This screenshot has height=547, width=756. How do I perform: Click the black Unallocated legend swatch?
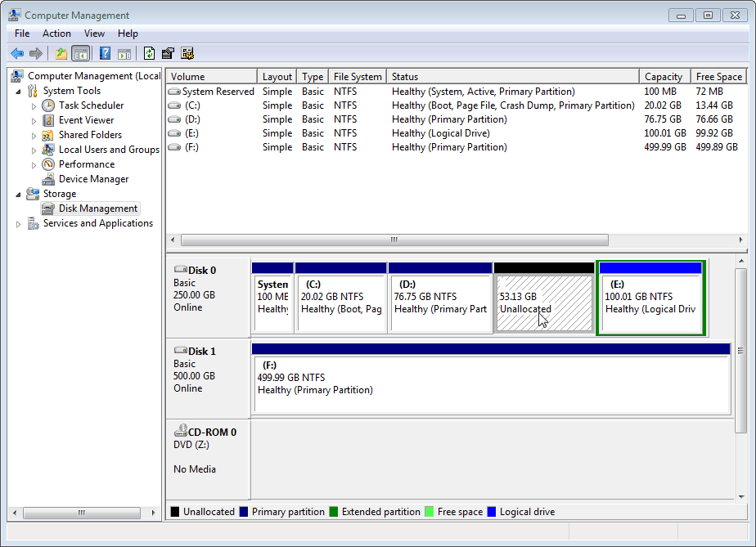click(175, 512)
